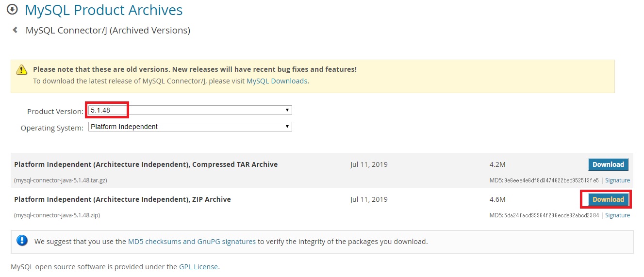Open the MySQL Downloads link
Viewport: 644px width, 277px height.
coord(277,81)
